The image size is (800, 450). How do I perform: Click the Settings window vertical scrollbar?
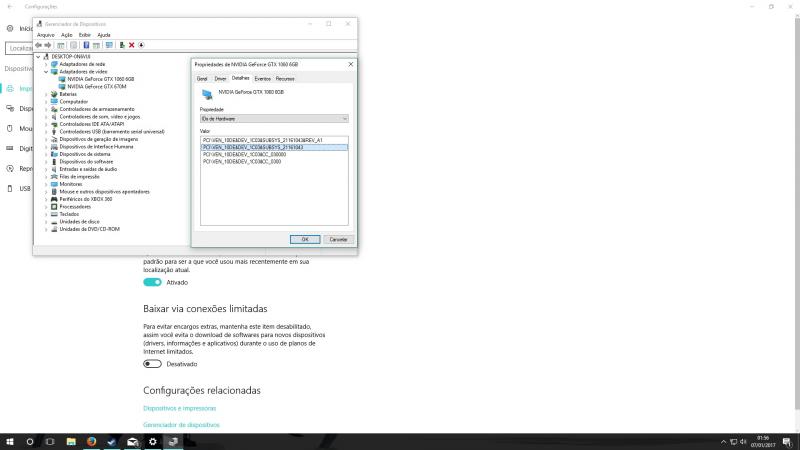[x=797, y=214]
